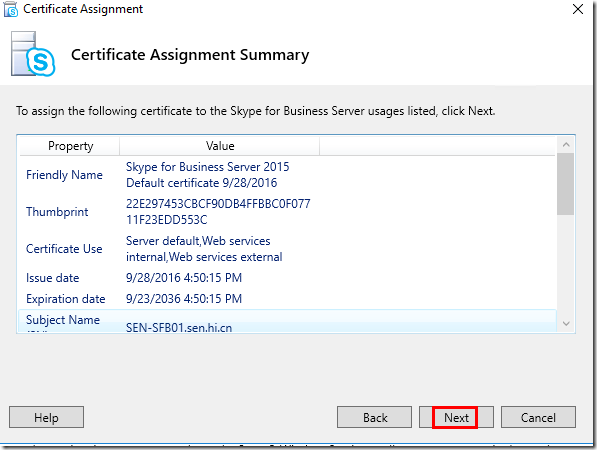The width and height of the screenshot is (597, 450).
Task: Click value 9/23/2036 4:50:15 PM
Action: point(184,299)
